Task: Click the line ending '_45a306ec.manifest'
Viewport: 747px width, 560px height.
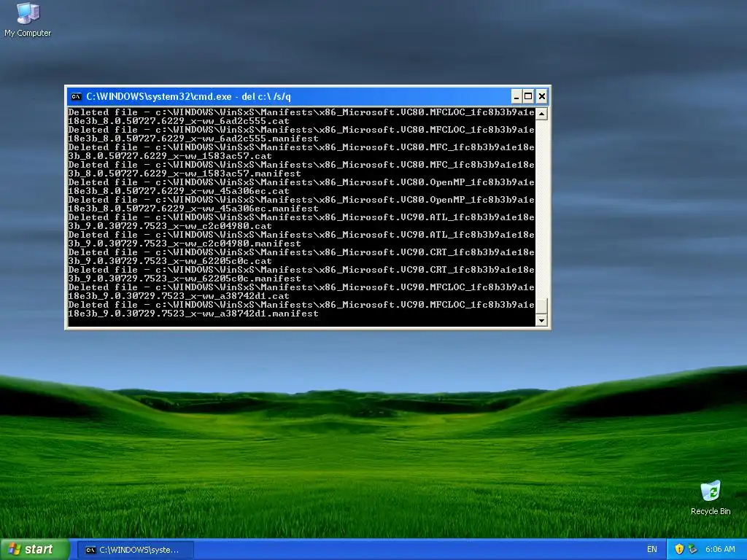Action: point(193,209)
